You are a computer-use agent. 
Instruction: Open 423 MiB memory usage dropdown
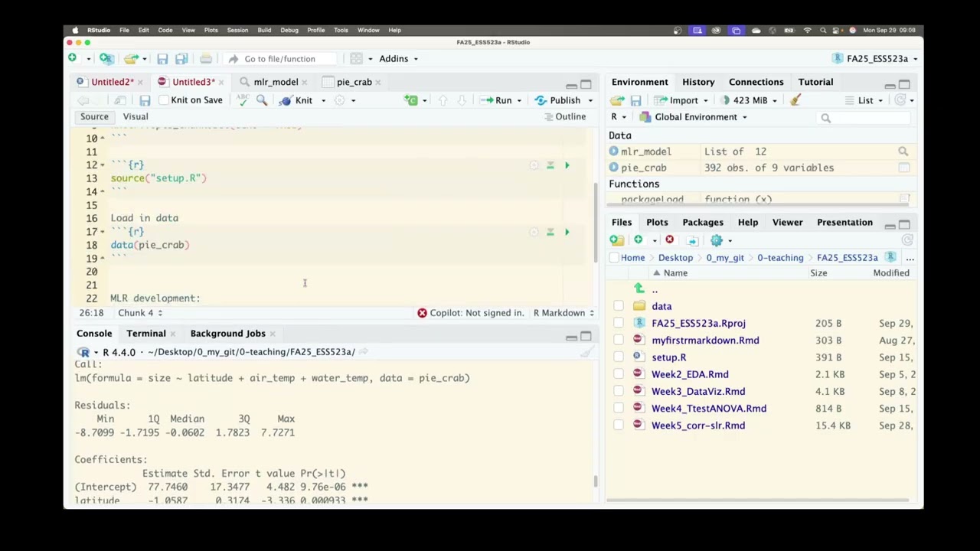click(x=749, y=100)
